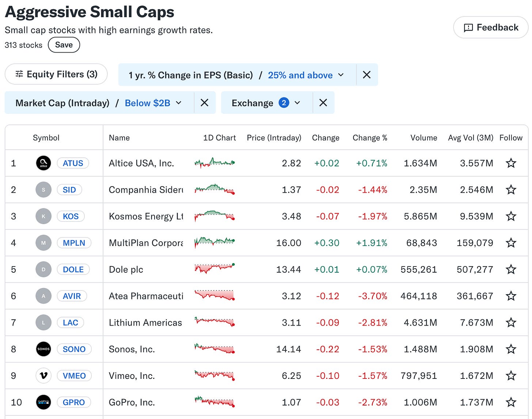The image size is (532, 419).
Task: Click the -3.70% change value
Action: pos(372,296)
